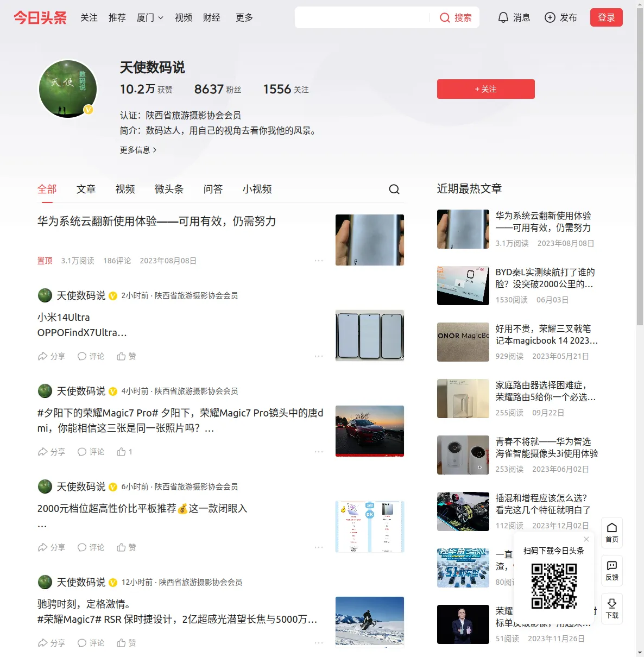This screenshot has width=644, height=657.
Task: Like the 荣耀Magic7 Pro sunset post with 1 like
Action: pyautogui.click(x=125, y=452)
